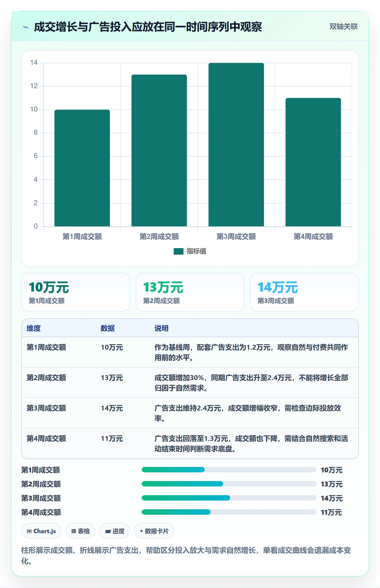Screen dimensions: 380x588
Task: Click the 数据卡片 tag chip
Action: tap(154, 531)
